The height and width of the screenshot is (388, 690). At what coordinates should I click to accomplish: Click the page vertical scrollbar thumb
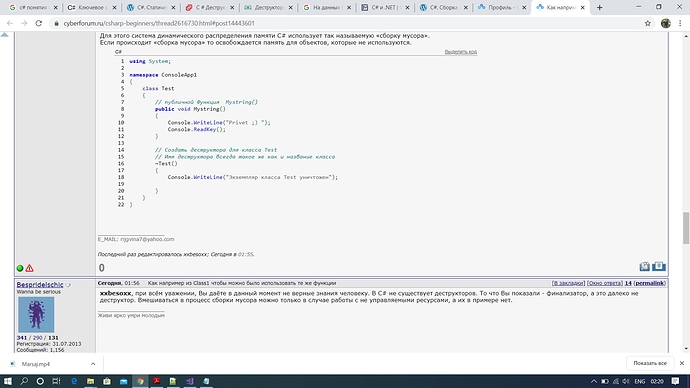[x=686, y=227]
